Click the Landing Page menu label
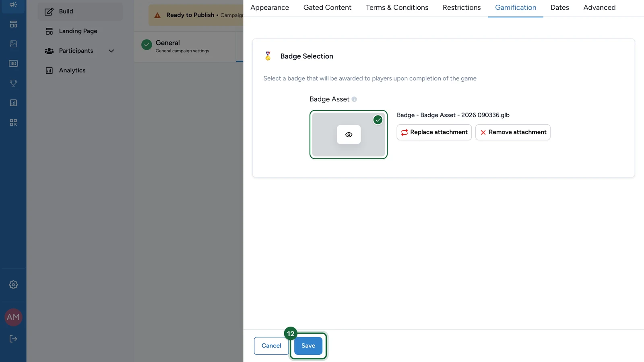The width and height of the screenshot is (644, 362). point(78,31)
